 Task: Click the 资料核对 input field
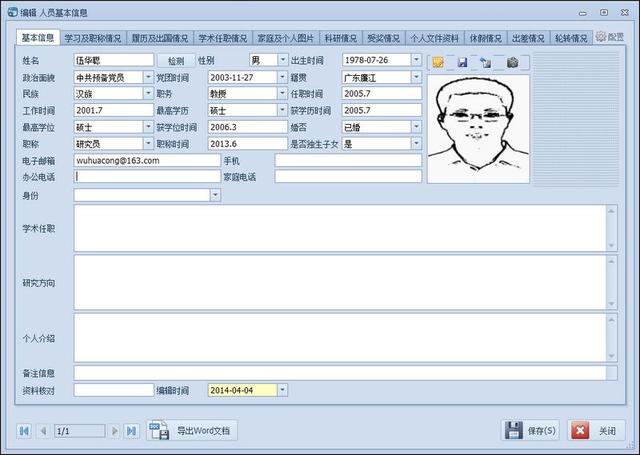click(x=114, y=390)
